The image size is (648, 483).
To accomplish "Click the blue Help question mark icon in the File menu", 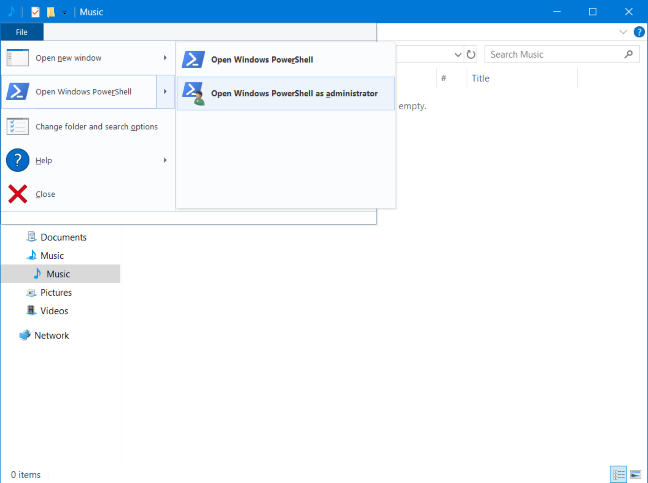I will pyautogui.click(x=18, y=160).
